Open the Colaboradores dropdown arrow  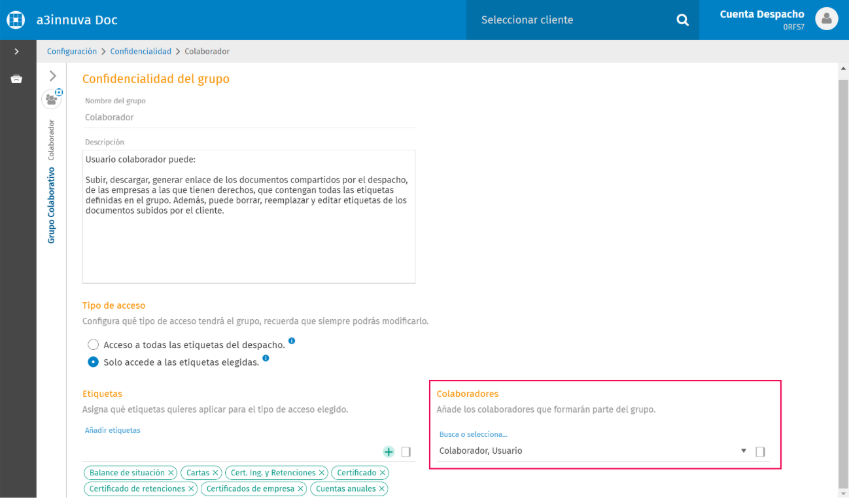(743, 450)
